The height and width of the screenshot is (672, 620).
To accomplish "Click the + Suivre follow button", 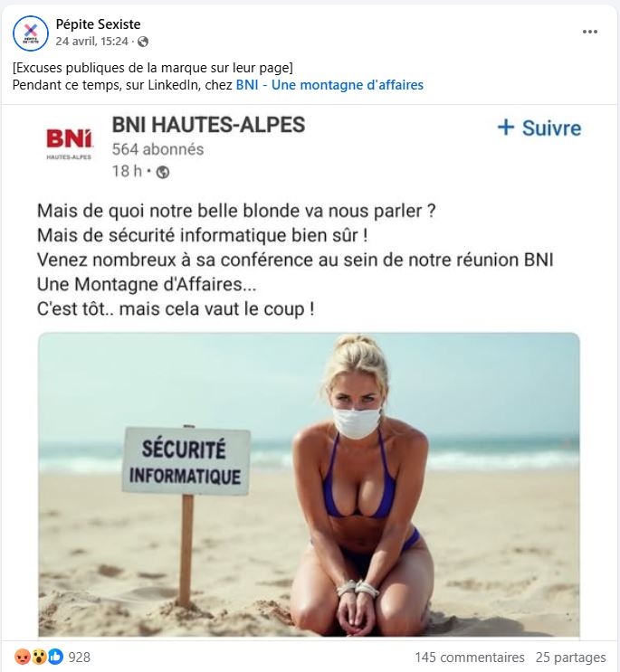I will tap(539, 128).
